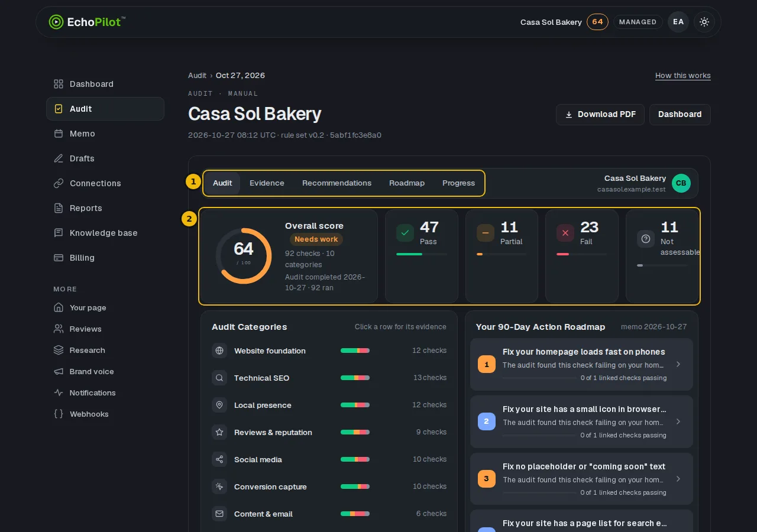The image size is (757, 532).
Task: Expand roadmap item about small browser icon
Action: tap(581, 421)
